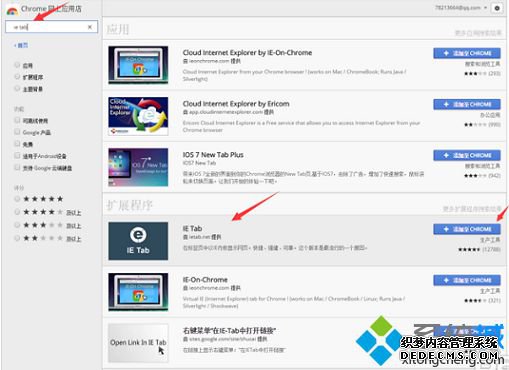Screen dimensions: 509x370
Task: View more extension results link
Action: [472, 209]
